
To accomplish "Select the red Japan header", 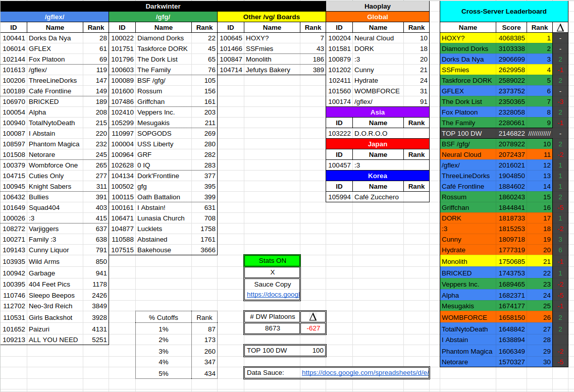I will click(x=378, y=144).
